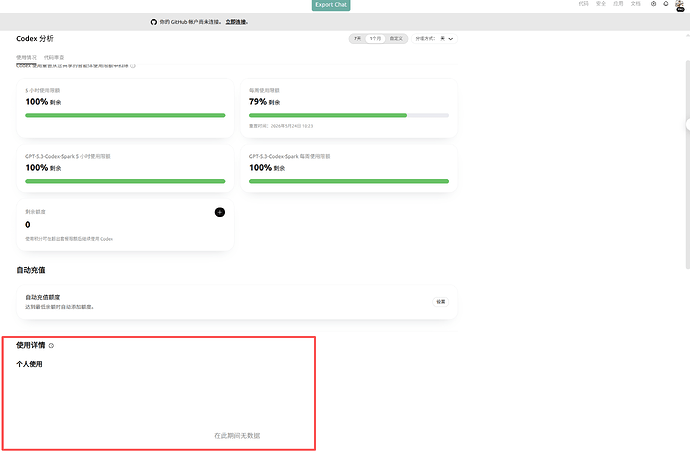Click the 5小时使用限额 progress bar
Screen dimensions: 690x459
125,115
